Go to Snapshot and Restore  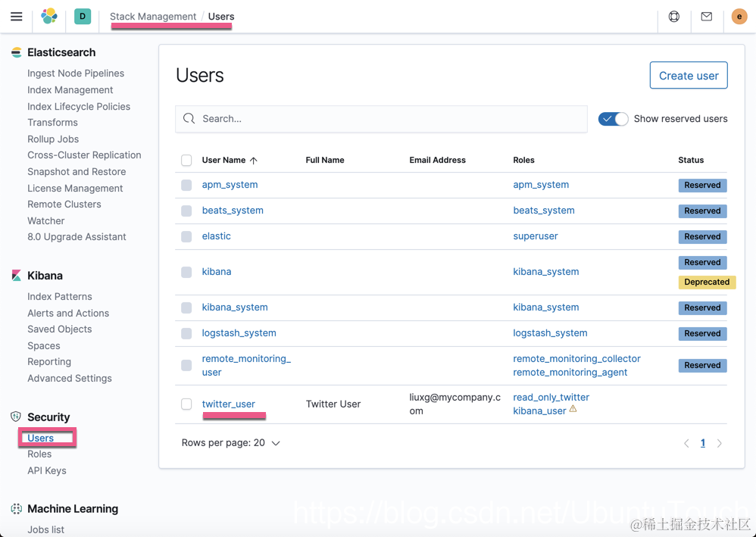(77, 172)
